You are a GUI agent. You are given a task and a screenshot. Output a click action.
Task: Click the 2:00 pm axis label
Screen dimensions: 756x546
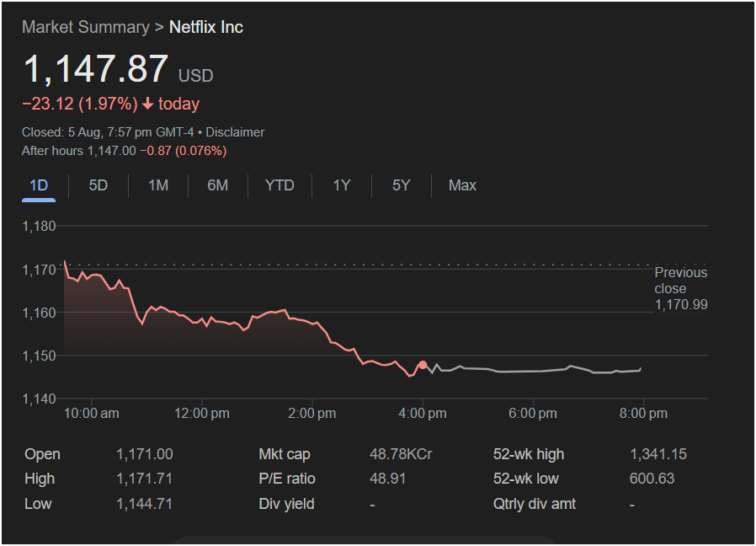tap(312, 414)
